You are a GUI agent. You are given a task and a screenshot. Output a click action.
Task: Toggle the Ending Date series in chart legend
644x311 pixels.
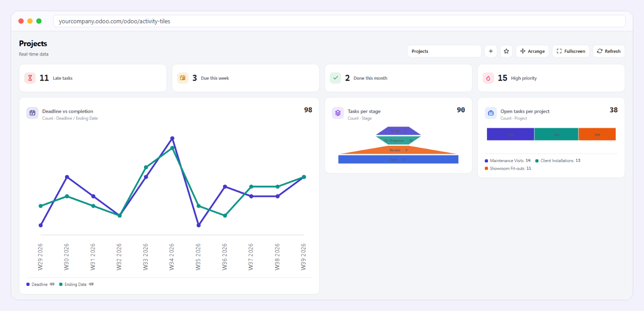[x=76, y=284]
